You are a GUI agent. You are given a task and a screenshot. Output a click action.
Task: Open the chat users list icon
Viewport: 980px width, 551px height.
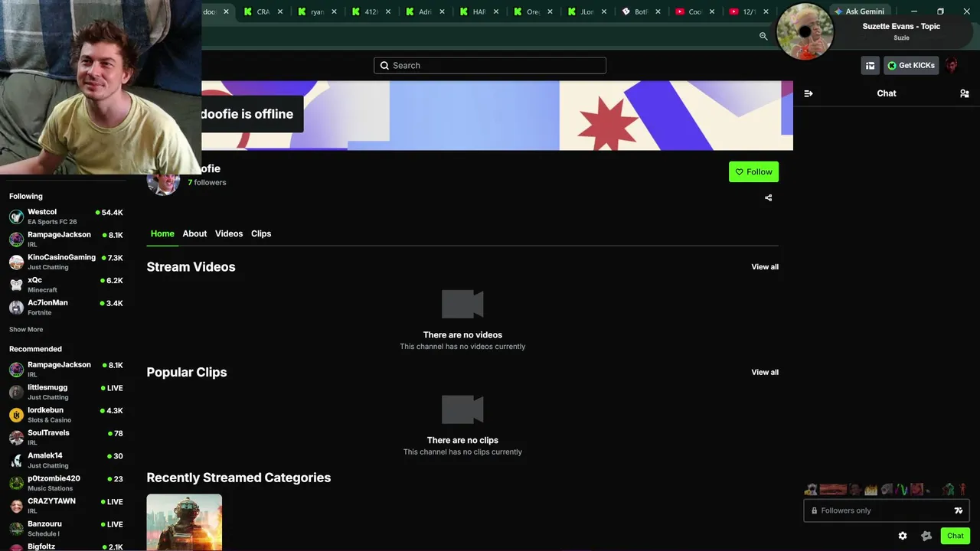964,93
